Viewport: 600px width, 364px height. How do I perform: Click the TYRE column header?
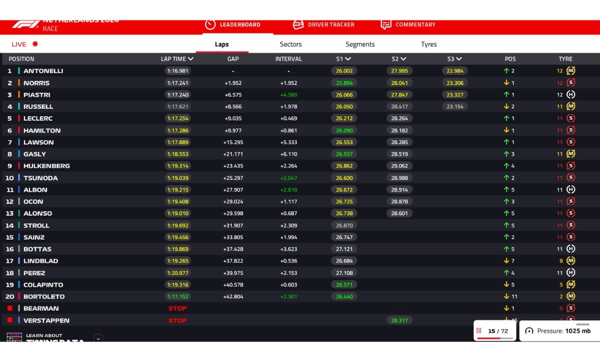pos(565,59)
